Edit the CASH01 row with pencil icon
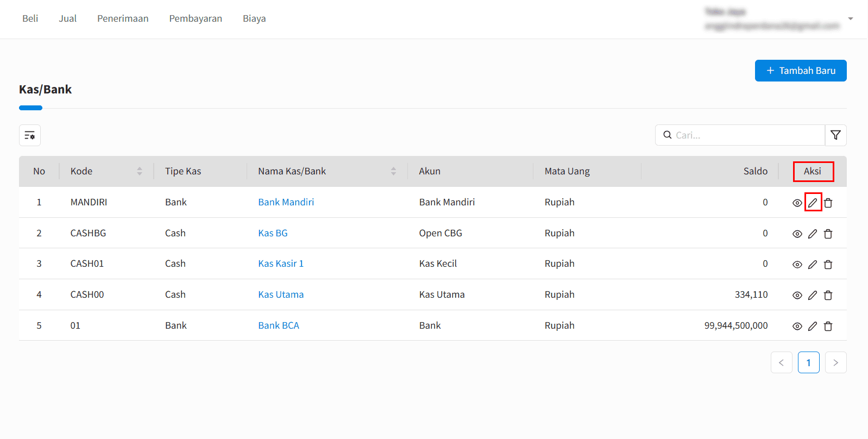Image resolution: width=868 pixels, height=439 pixels. 813,265
